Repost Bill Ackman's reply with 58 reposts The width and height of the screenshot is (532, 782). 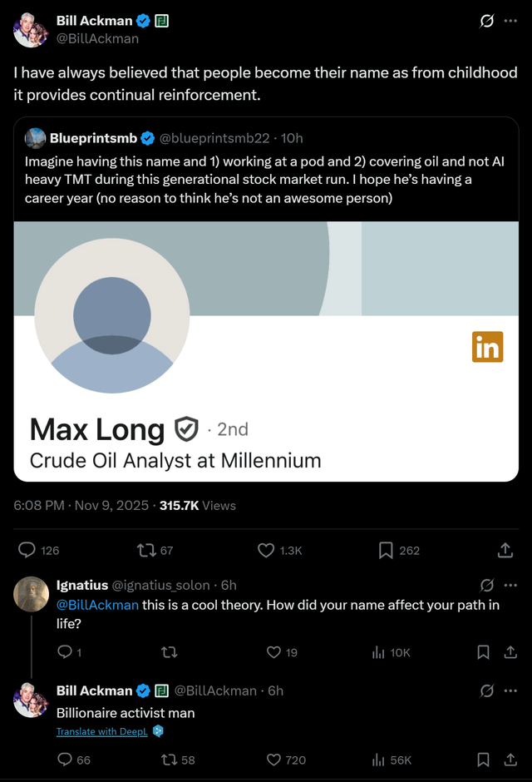click(x=178, y=760)
